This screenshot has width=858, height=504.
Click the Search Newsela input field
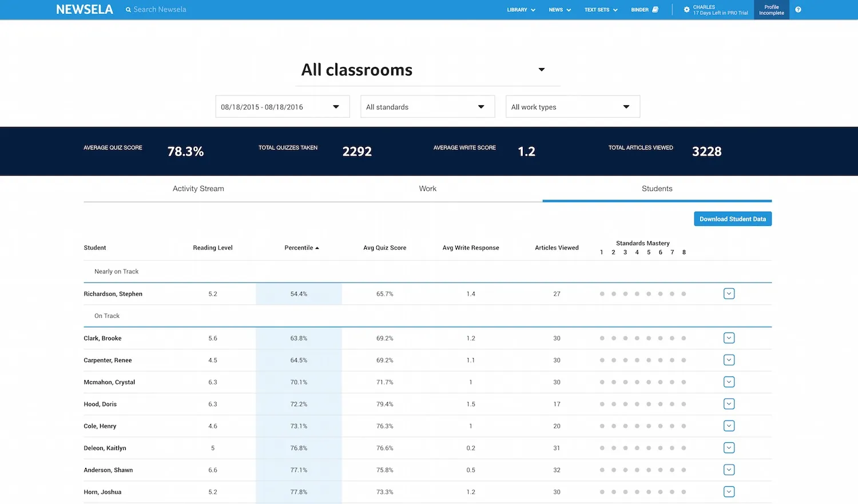point(172,10)
